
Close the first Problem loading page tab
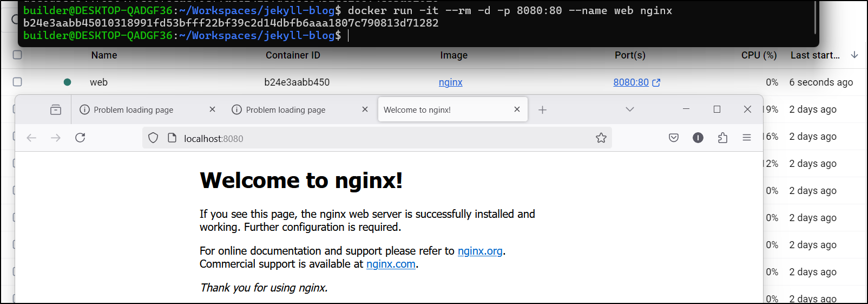tap(213, 109)
